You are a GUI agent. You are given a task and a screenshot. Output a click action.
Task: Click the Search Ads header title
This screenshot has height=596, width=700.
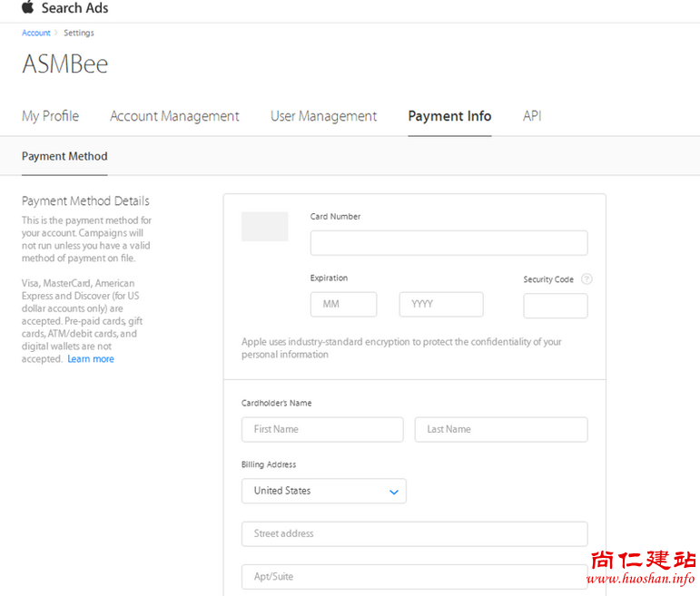[x=75, y=8]
